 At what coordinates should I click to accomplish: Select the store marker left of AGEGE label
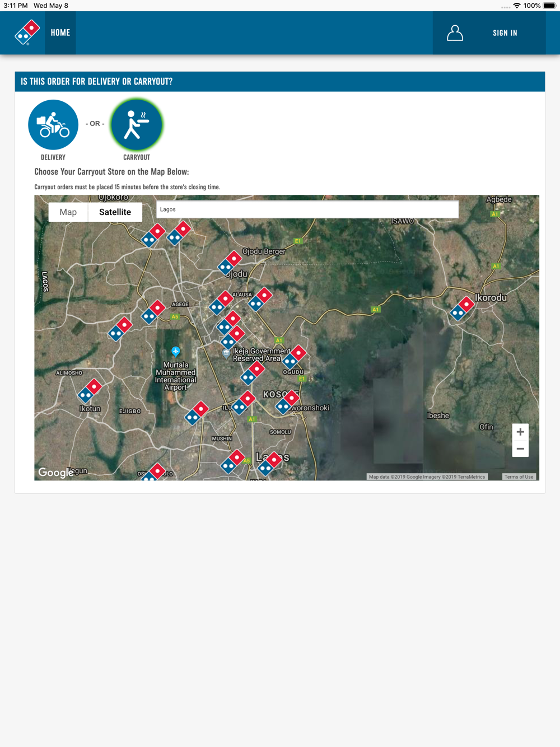click(153, 312)
